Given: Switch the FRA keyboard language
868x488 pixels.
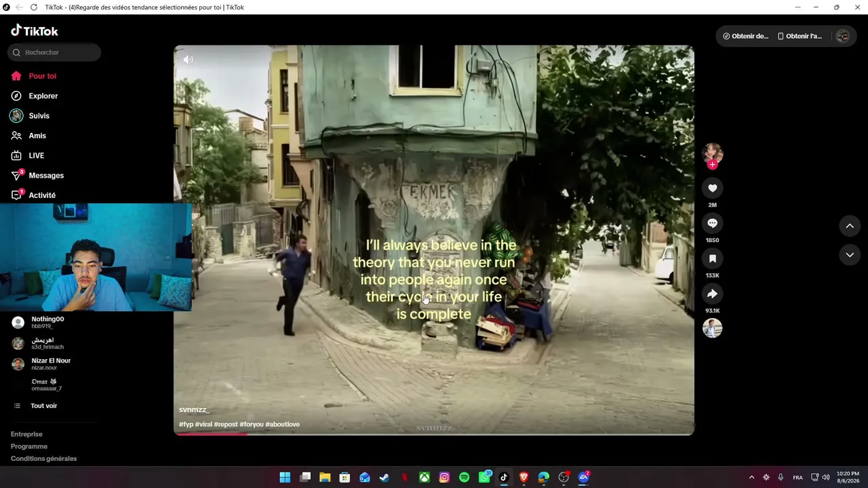Looking at the screenshot, I should 797,477.
